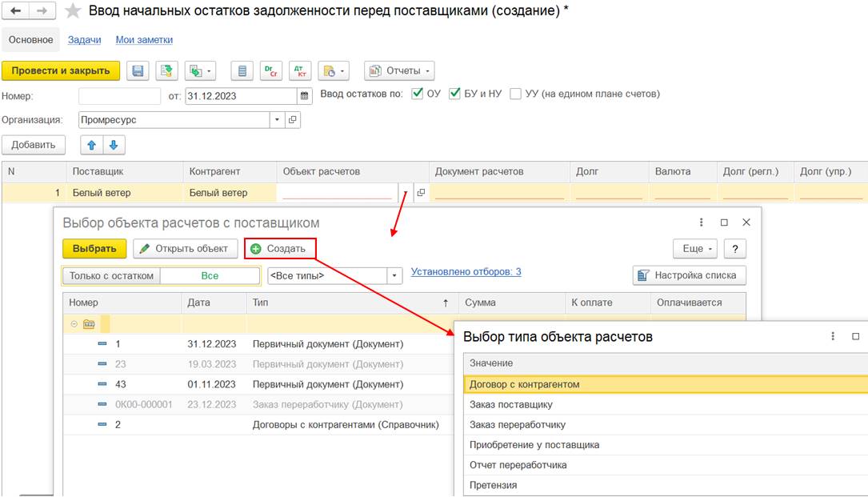Enable the УУ (на едином плане счетов) checkbox
868x497 pixels.
point(516,94)
